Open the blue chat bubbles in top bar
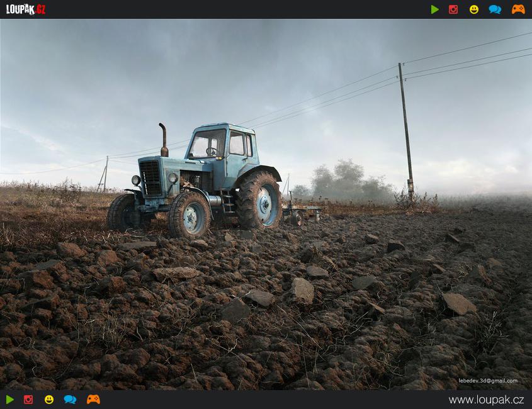 [495, 9]
